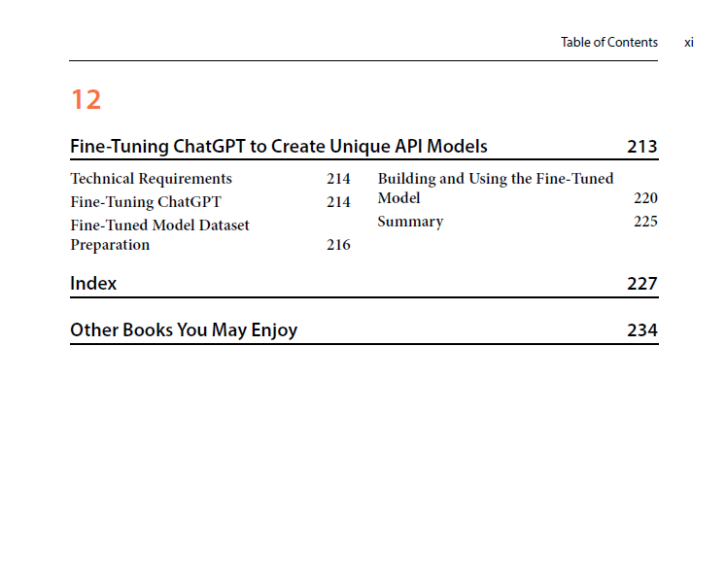Click page number 225 beside Summary
The image size is (726, 588).
(645, 222)
